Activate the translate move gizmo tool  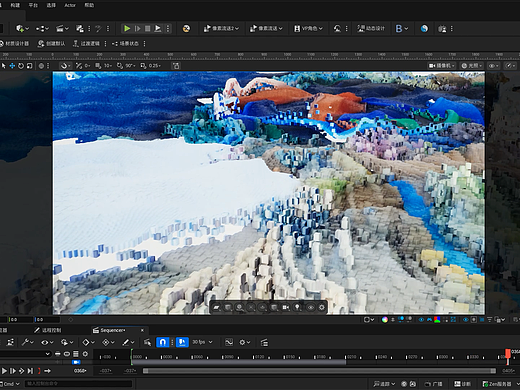pos(12,66)
